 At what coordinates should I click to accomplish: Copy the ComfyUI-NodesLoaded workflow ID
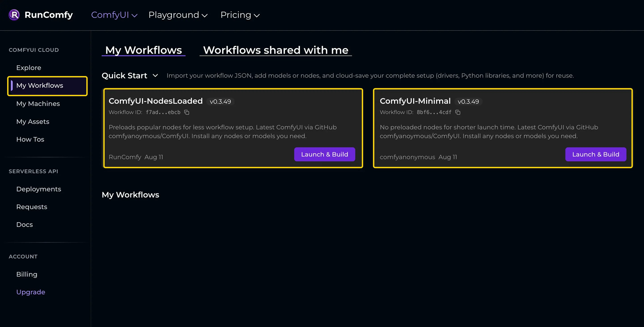tap(187, 112)
